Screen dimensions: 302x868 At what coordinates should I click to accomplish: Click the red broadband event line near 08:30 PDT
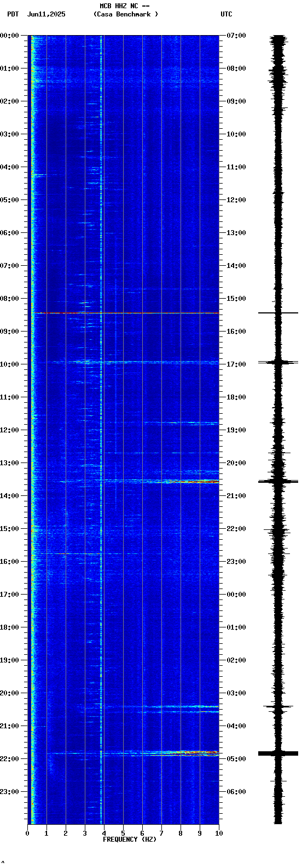tap(126, 313)
